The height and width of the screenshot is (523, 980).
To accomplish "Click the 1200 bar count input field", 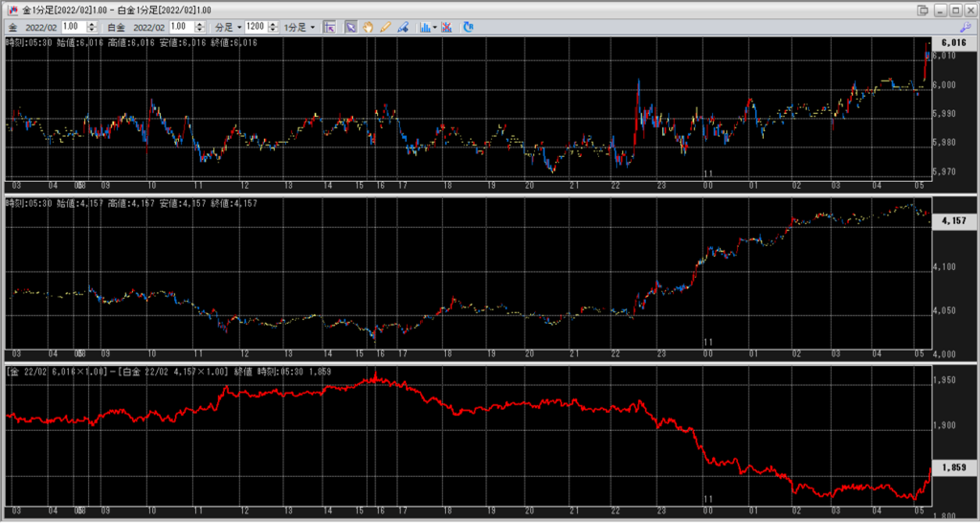I will tap(255, 27).
